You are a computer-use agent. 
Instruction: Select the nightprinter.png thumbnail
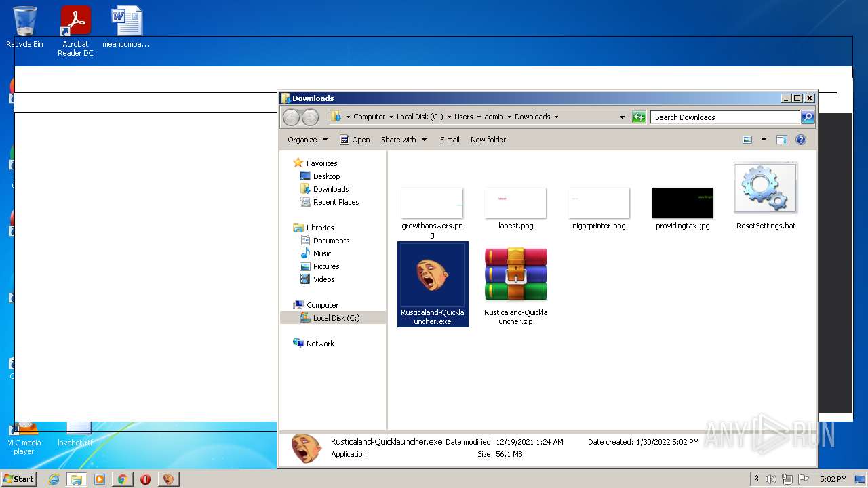click(599, 203)
